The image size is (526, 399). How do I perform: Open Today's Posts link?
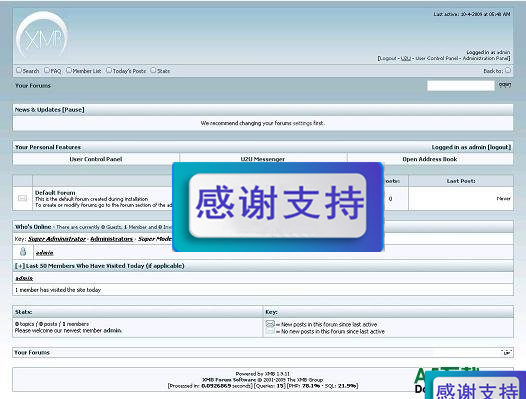129,71
